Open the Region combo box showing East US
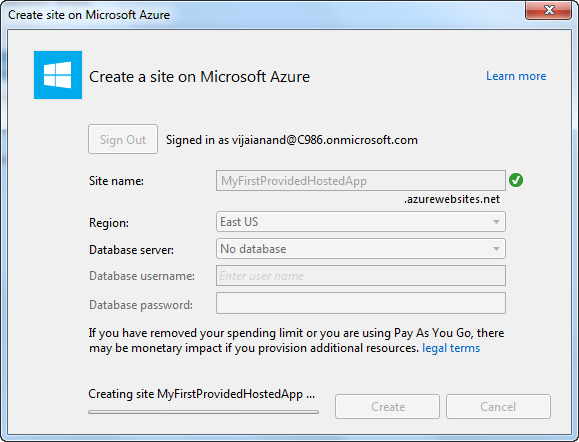This screenshot has width=579, height=442. (361, 222)
